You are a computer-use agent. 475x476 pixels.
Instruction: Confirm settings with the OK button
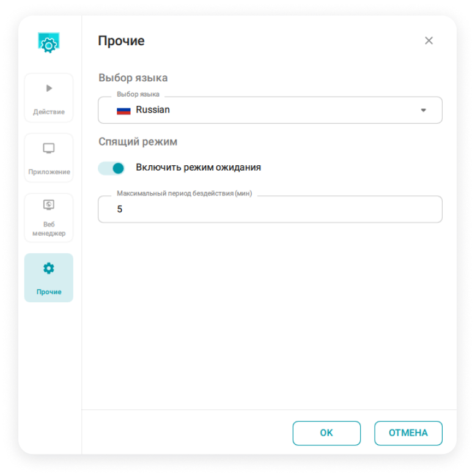click(326, 433)
